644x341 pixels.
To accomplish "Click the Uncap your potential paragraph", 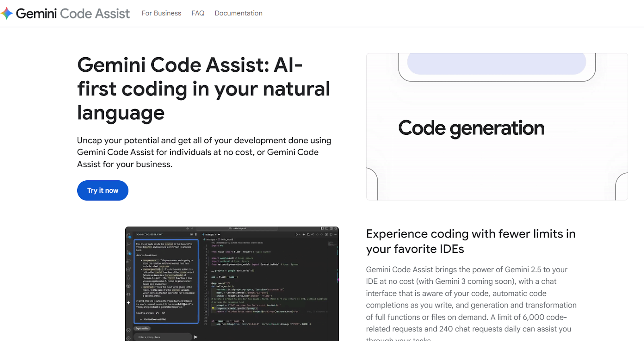I will [204, 152].
